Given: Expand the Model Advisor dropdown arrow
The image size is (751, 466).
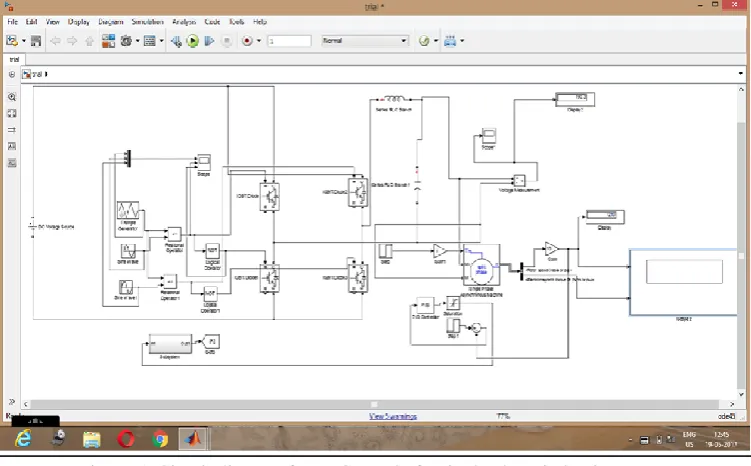Looking at the screenshot, I should [x=436, y=41].
